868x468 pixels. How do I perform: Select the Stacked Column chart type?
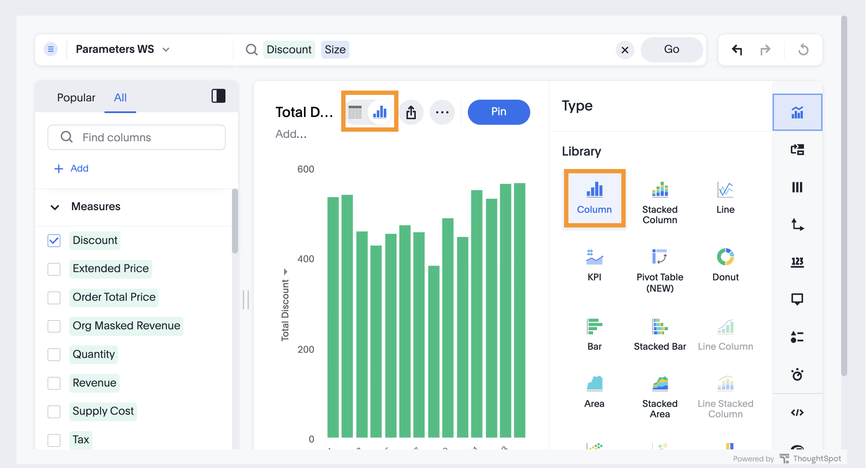659,199
